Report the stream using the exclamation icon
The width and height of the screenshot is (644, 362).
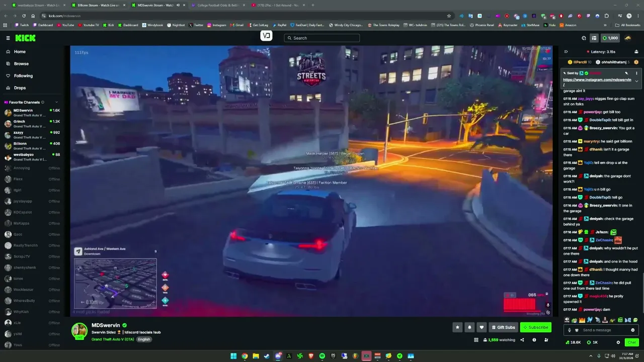pos(534,340)
